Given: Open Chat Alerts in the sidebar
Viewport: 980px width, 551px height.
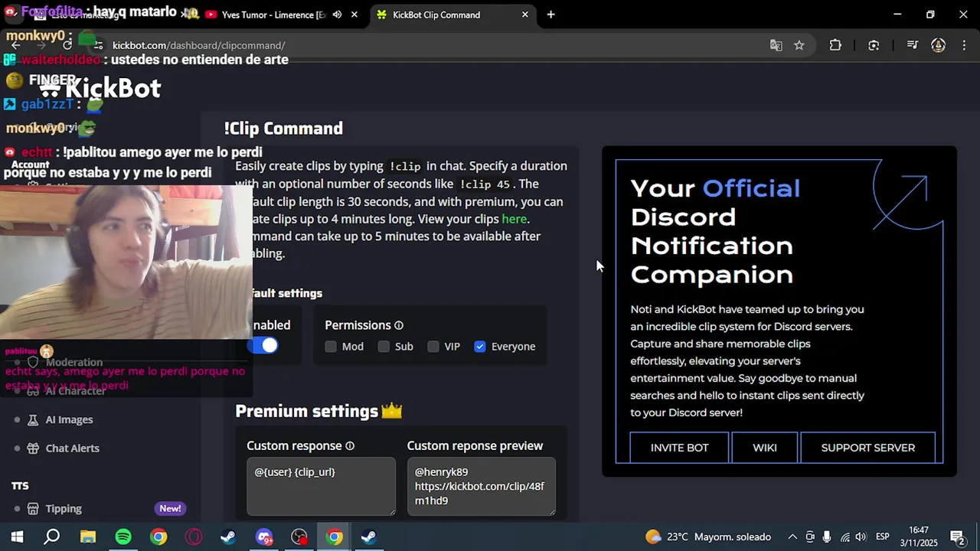Looking at the screenshot, I should (x=72, y=448).
